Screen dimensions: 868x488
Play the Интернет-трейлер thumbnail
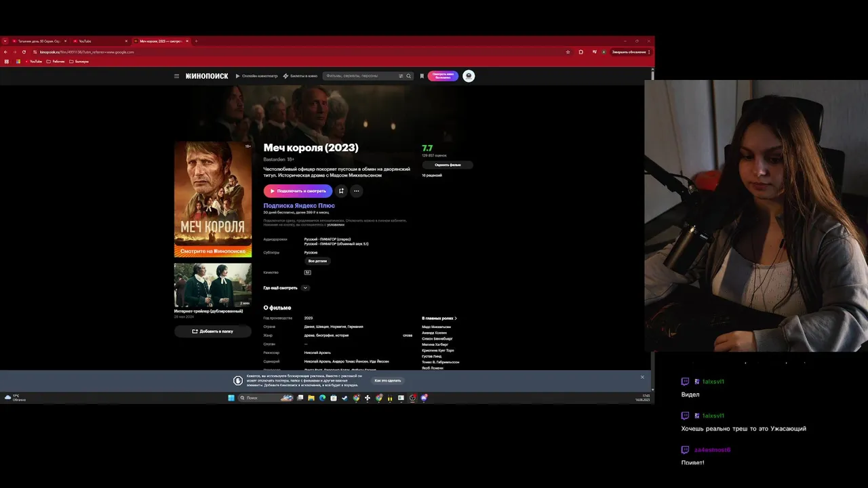coord(213,285)
